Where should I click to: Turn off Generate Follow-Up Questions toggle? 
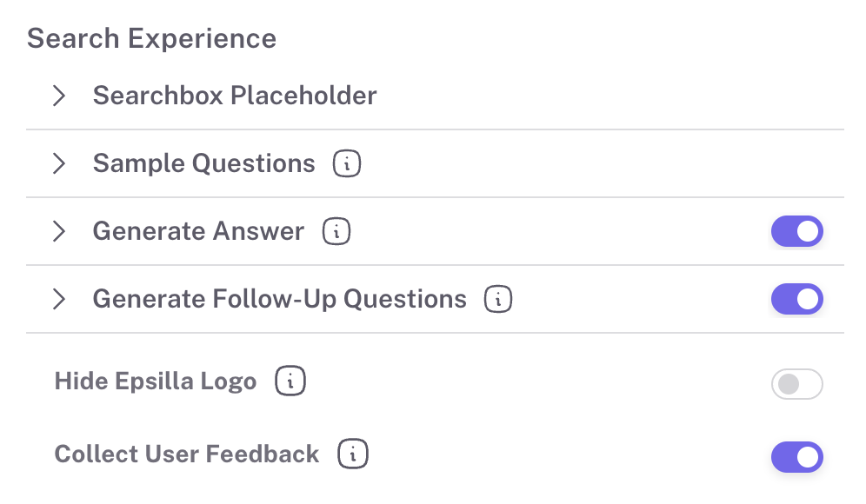point(796,299)
